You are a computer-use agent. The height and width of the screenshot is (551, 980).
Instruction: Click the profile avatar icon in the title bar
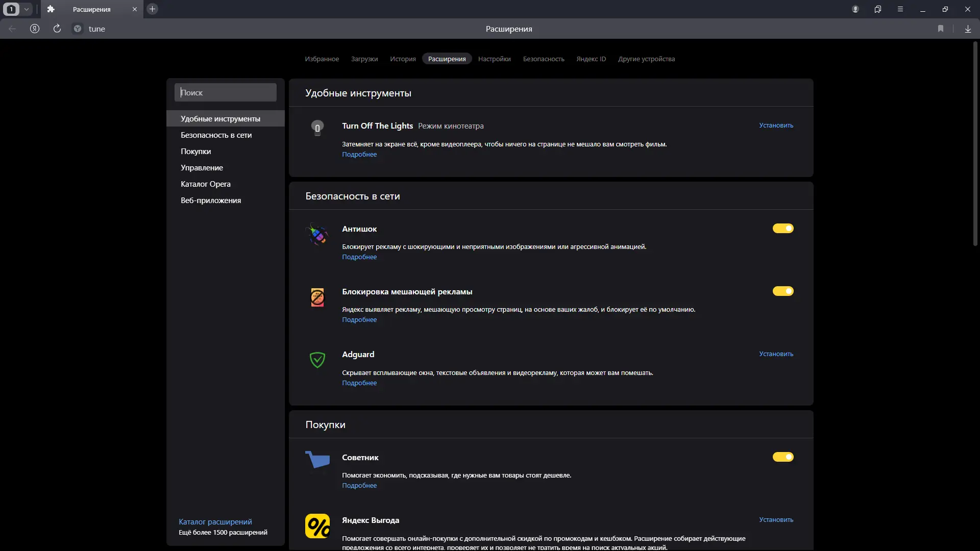click(855, 9)
